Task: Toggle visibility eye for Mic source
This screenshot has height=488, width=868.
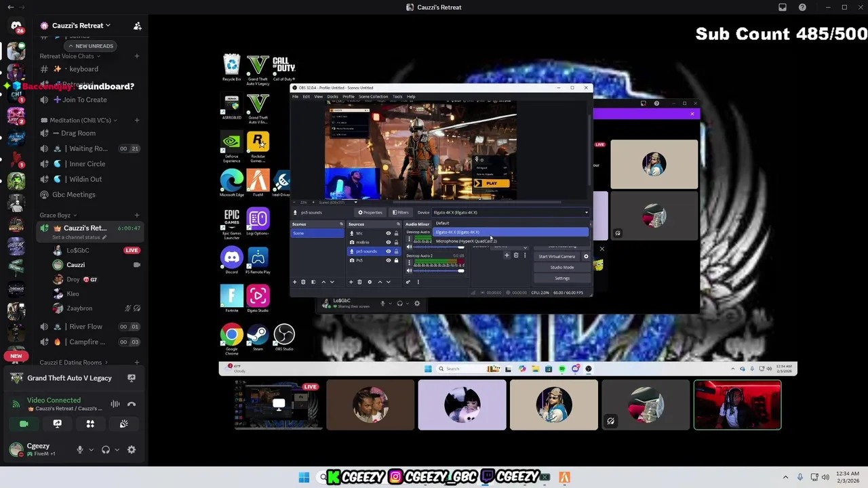Action: click(389, 233)
